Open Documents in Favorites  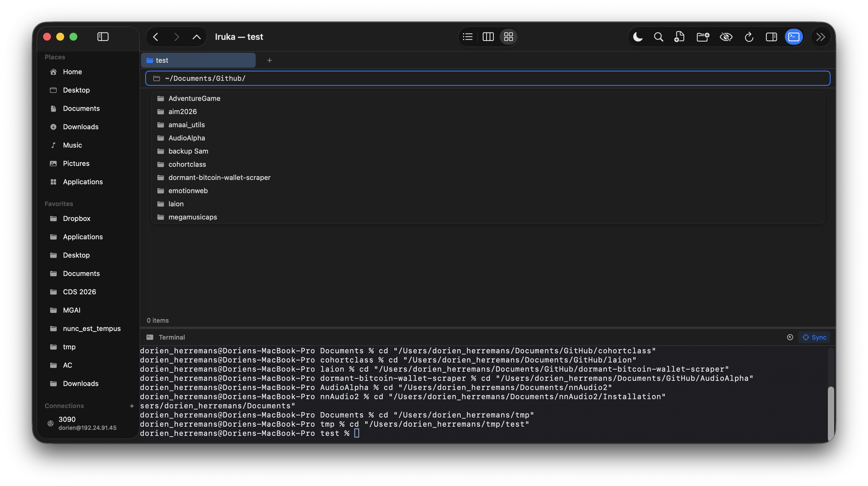tap(88, 273)
